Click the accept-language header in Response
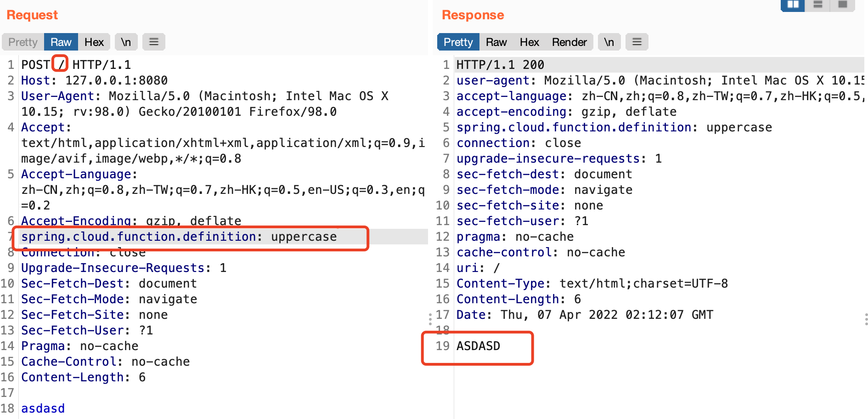Image resolution: width=868 pixels, height=419 pixels. tap(660, 96)
